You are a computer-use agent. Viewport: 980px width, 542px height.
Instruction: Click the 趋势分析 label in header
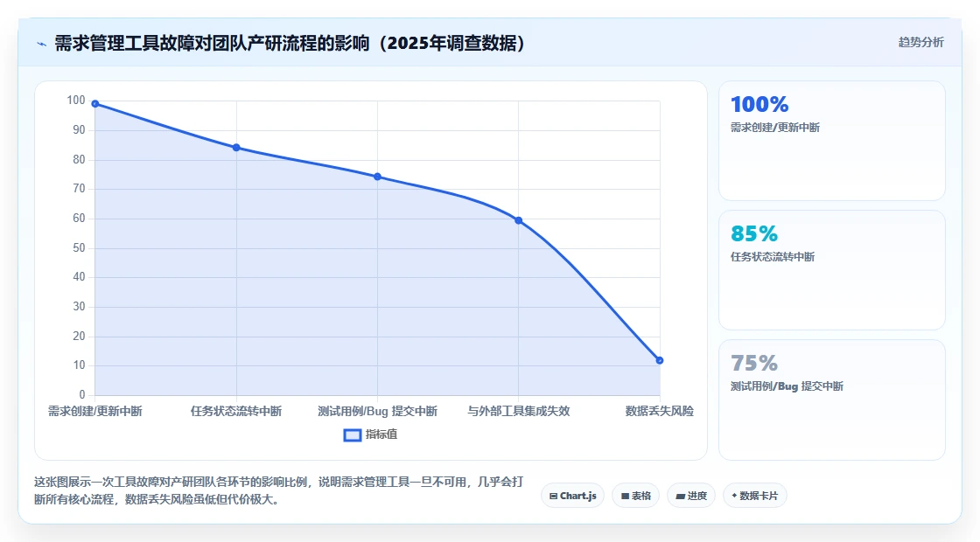tap(920, 42)
